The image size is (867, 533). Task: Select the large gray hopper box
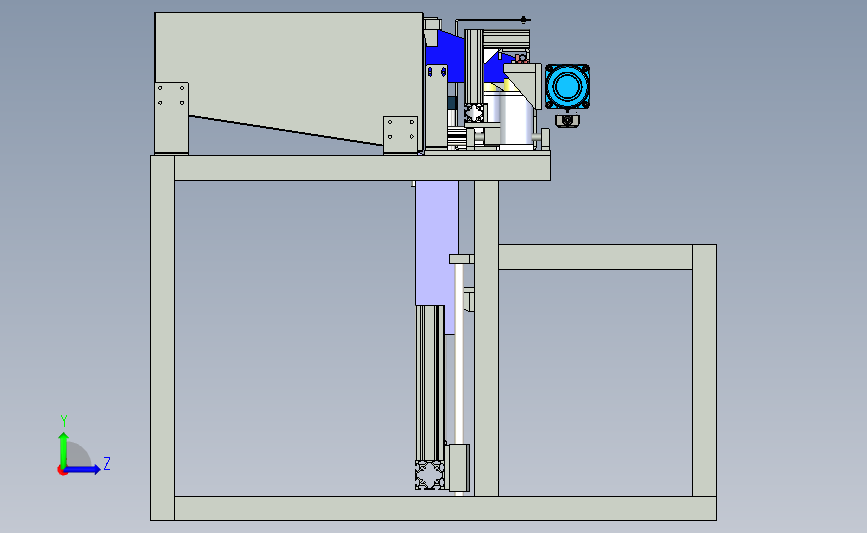[289, 77]
